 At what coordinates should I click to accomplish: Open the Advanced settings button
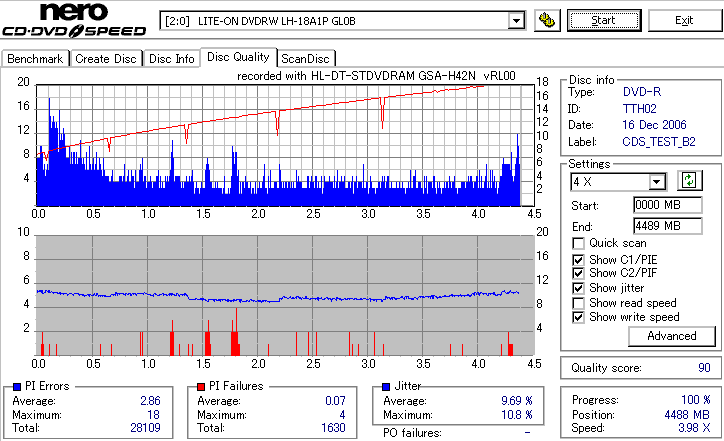[672, 336]
